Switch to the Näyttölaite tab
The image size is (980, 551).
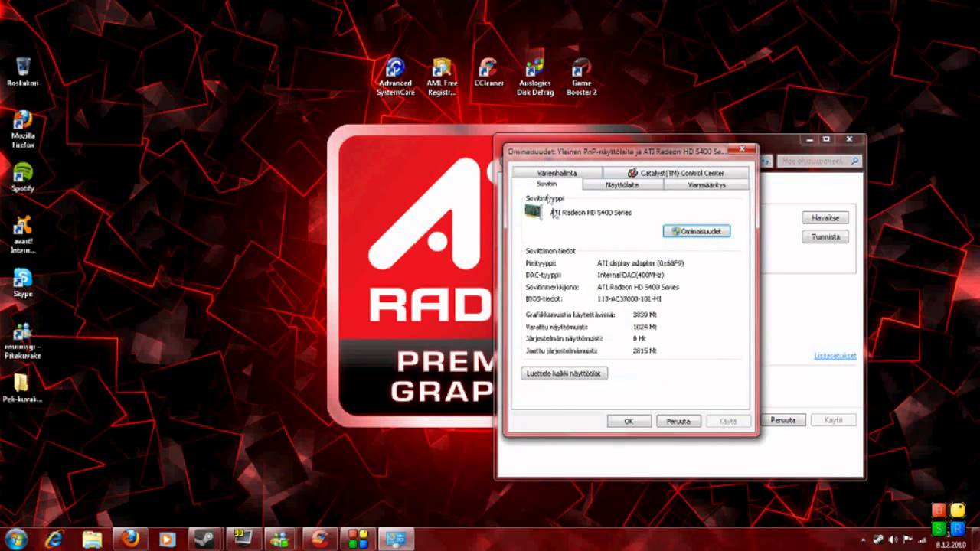coord(622,185)
